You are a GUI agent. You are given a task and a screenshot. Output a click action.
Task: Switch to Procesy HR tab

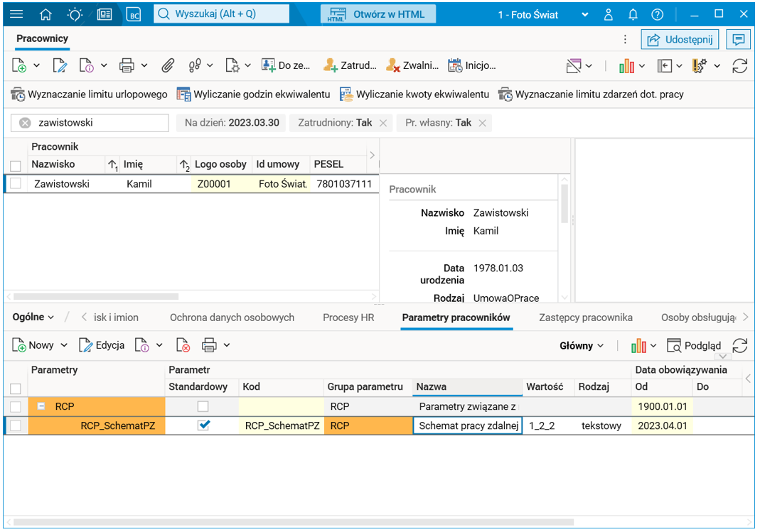[x=348, y=317]
